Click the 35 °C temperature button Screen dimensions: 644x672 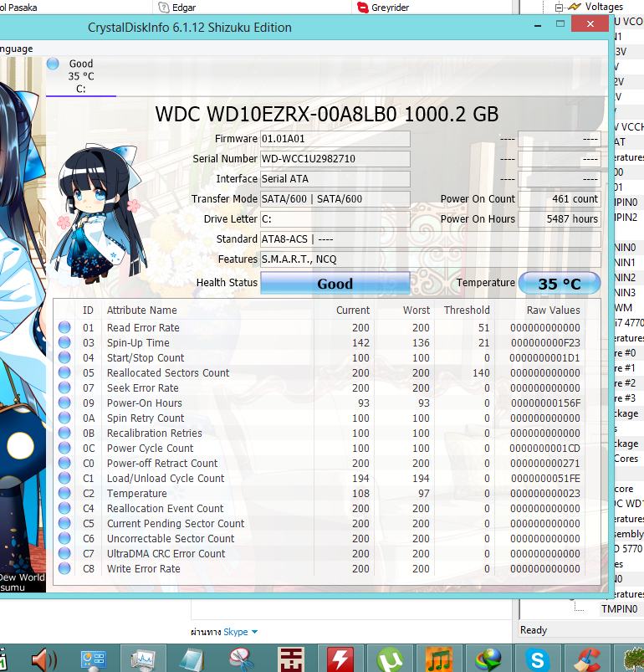560,284
